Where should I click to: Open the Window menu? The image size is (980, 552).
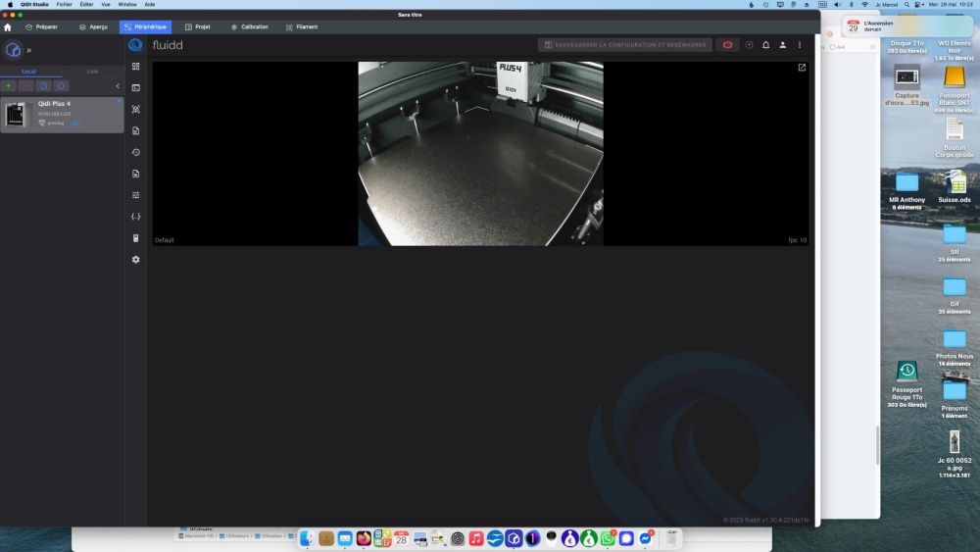point(127,4)
